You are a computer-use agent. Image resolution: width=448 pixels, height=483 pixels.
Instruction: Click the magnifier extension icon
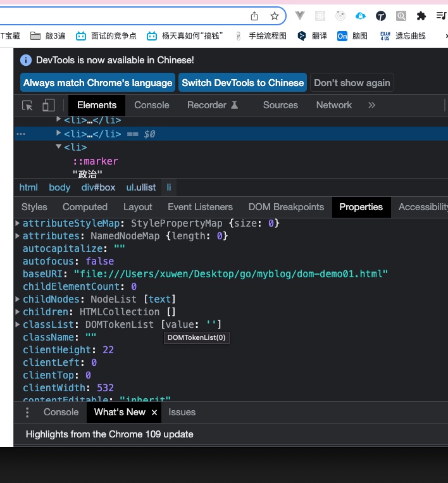[401, 16]
